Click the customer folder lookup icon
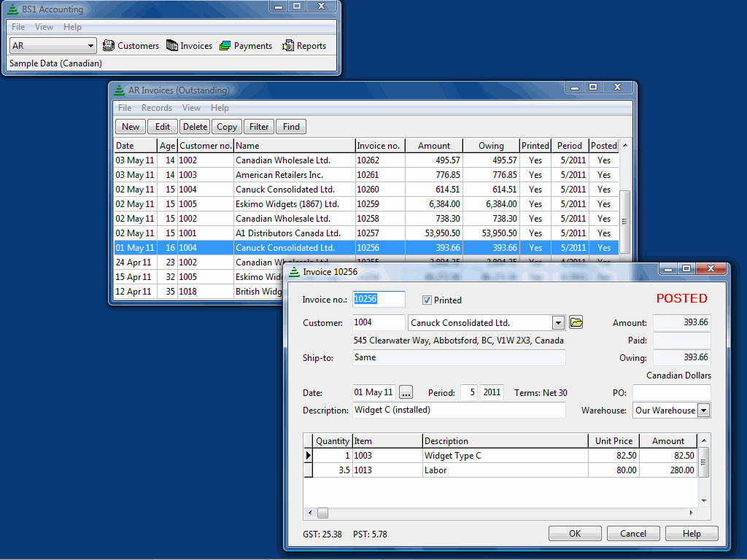This screenshot has height=560, width=747. point(576,322)
